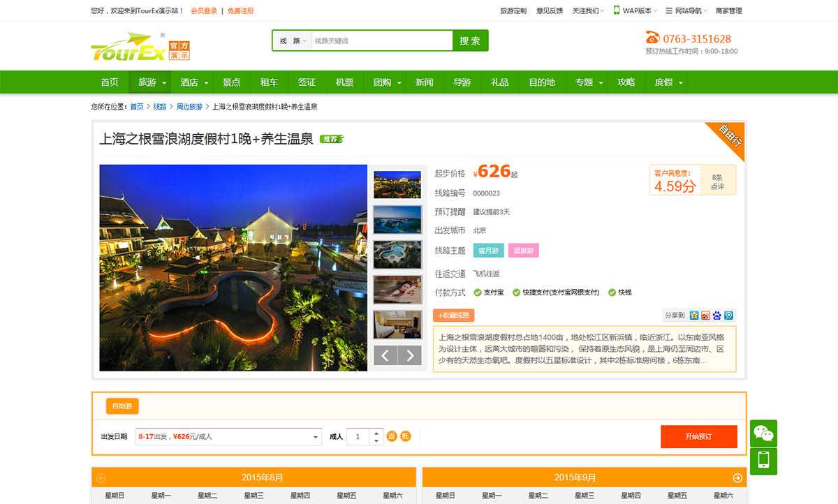
Task: Open the 目的地 navigation item
Action: click(x=542, y=82)
